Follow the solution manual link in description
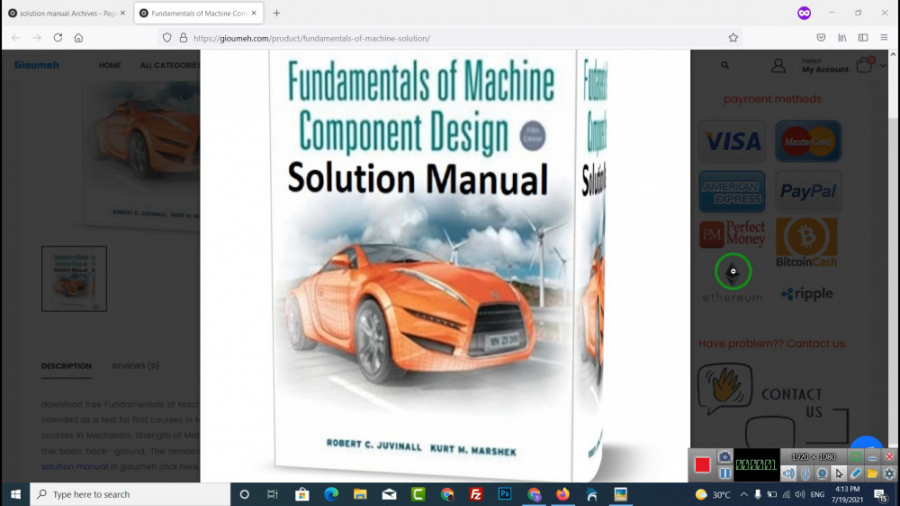 [74, 466]
